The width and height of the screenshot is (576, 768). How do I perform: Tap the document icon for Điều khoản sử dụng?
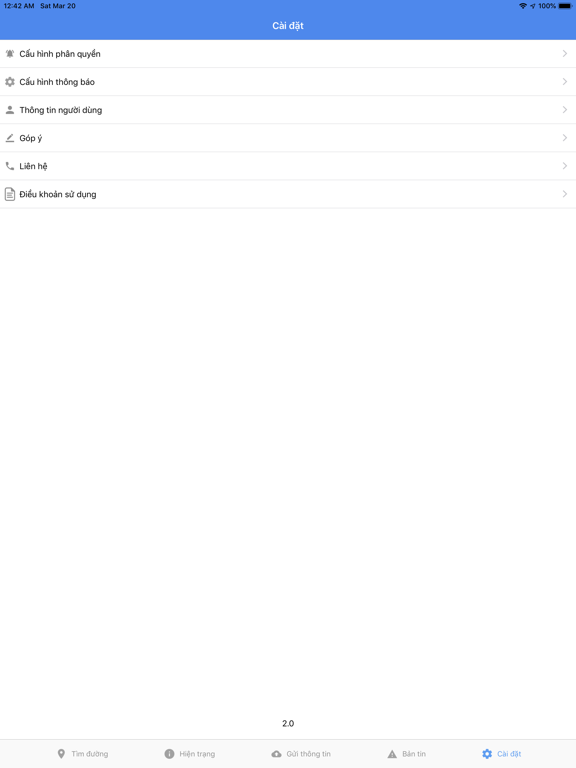(10, 194)
